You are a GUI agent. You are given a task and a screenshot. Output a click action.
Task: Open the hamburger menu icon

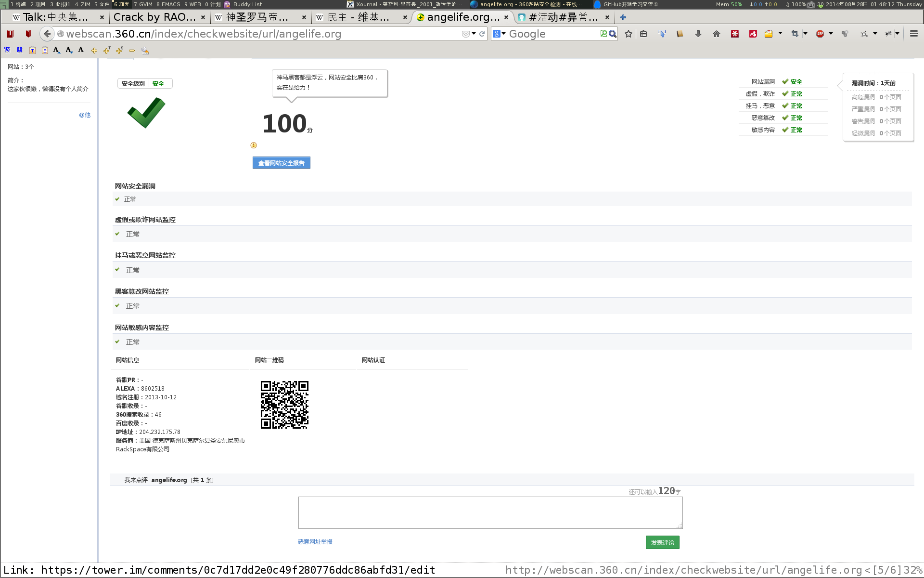point(913,34)
